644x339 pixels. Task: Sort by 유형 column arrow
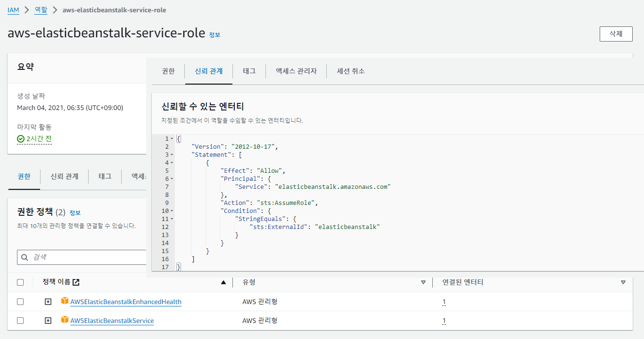[x=423, y=282]
